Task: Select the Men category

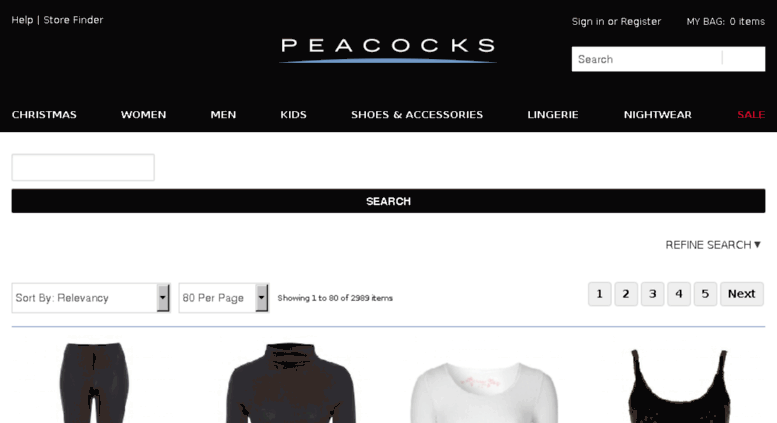Action: click(223, 114)
